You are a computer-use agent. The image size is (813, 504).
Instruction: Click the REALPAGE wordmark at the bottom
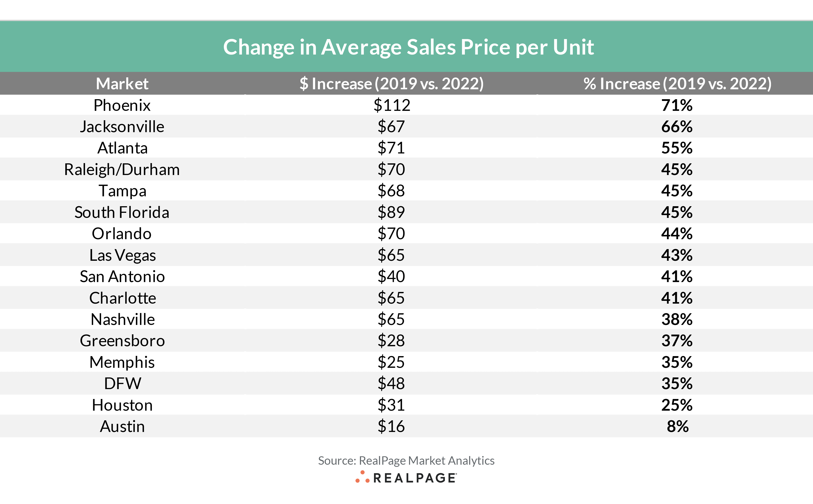coord(415,478)
